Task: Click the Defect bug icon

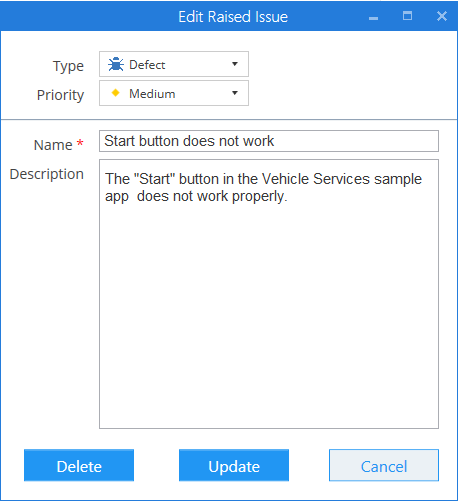Action: pyautogui.click(x=116, y=64)
